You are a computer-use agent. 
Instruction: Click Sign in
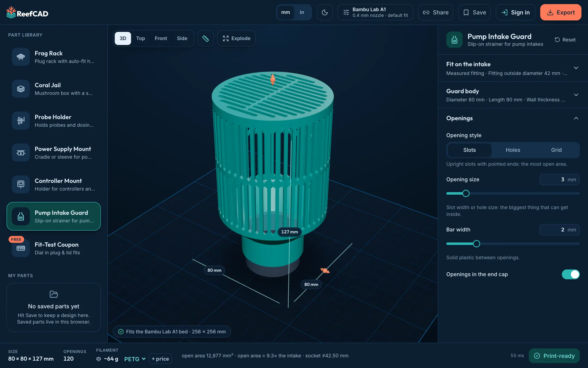515,12
